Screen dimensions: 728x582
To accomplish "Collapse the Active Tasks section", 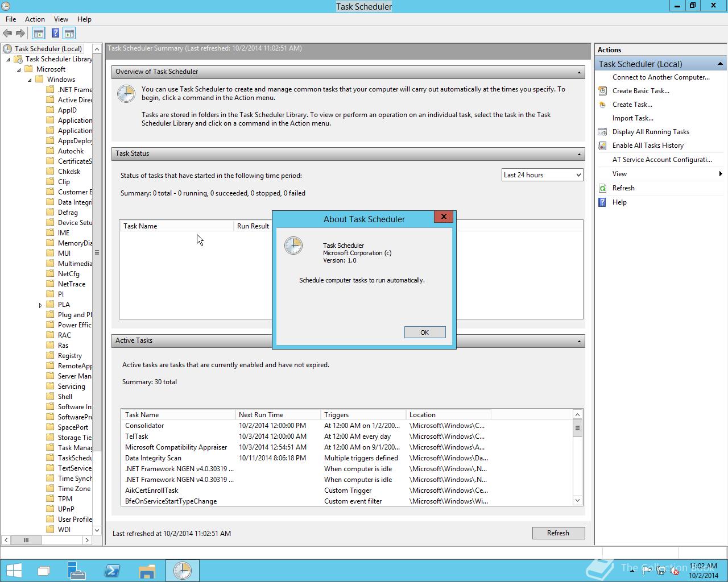I will [579, 341].
